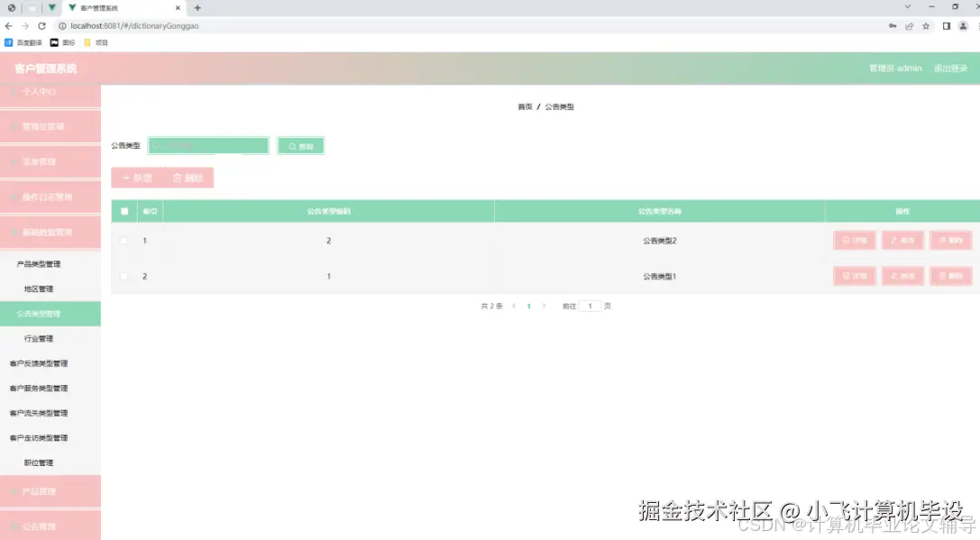Screen dimensions: 980x540
Task: Click the 公告类型 breadcrumb text
Action: tap(559, 107)
